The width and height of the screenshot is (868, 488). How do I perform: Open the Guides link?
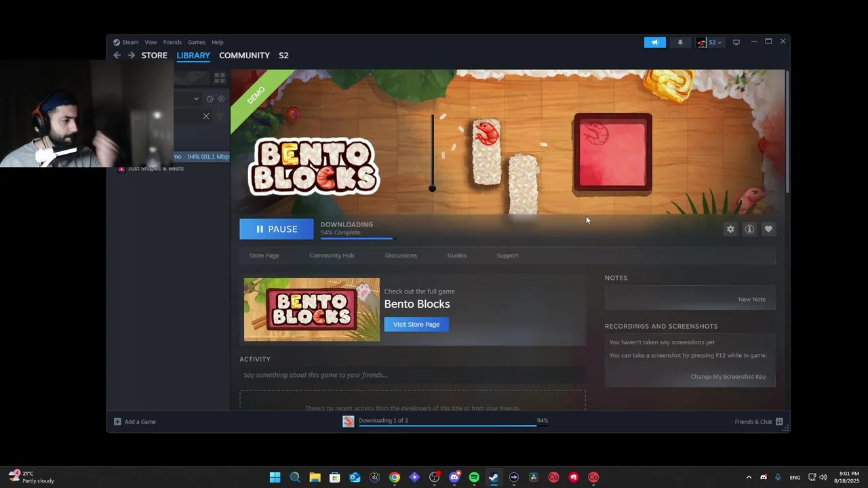456,256
